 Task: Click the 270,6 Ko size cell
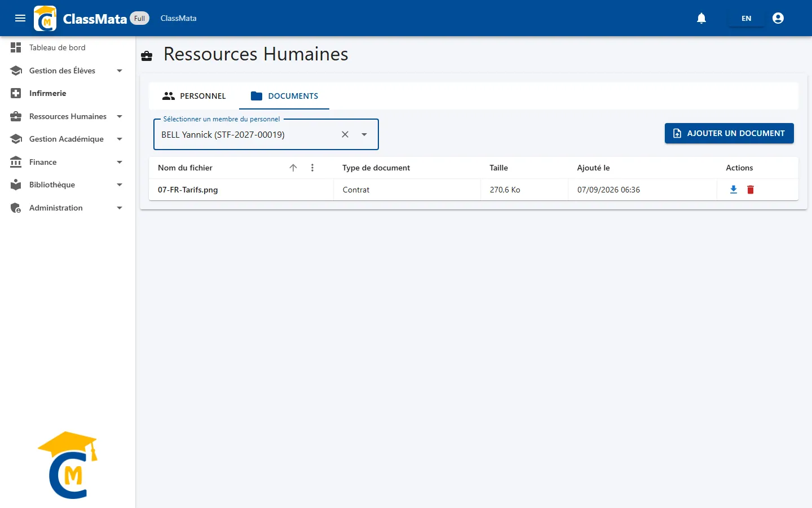pyautogui.click(x=524, y=190)
